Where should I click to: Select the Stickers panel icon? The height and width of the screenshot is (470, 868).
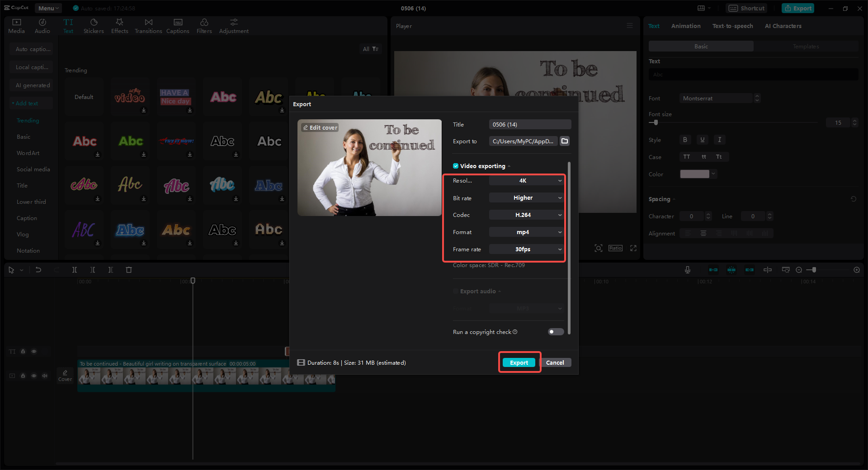[x=94, y=25]
